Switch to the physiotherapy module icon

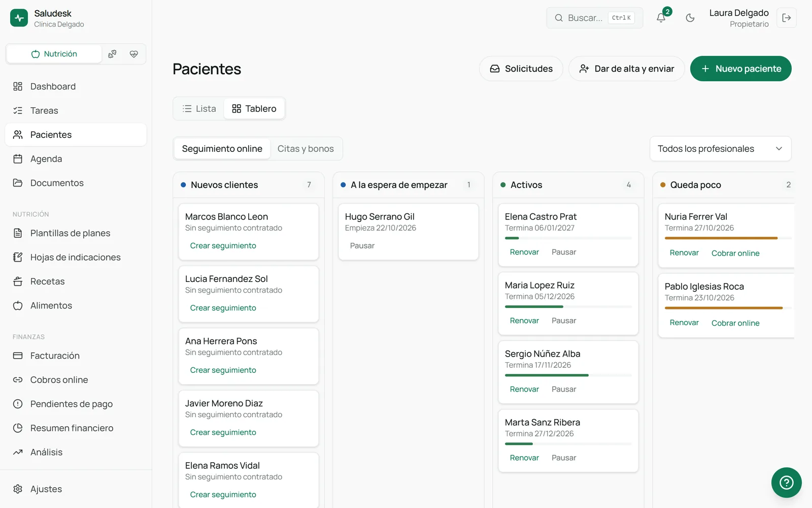[113, 54]
